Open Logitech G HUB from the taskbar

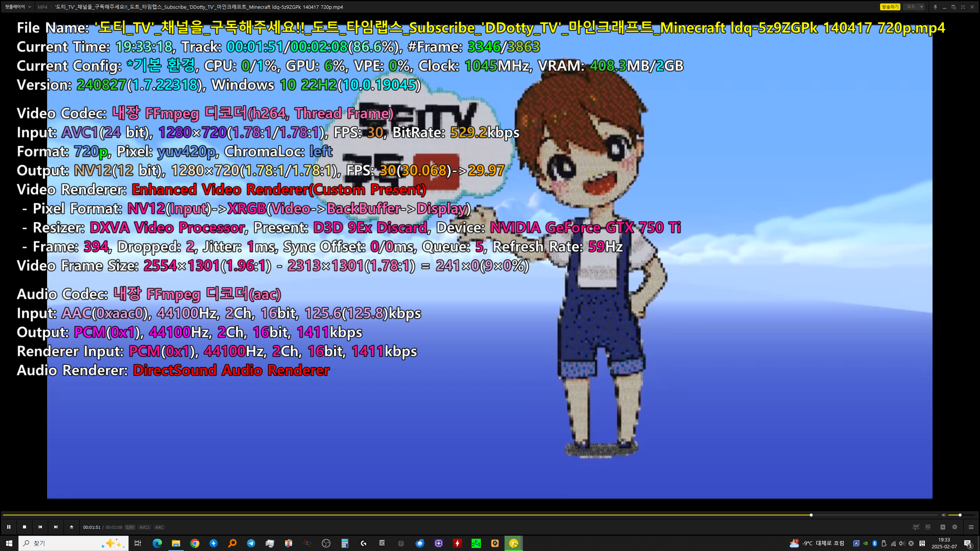363,543
